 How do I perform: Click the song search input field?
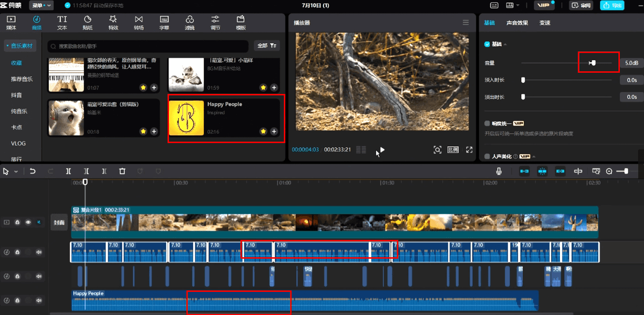148,46
